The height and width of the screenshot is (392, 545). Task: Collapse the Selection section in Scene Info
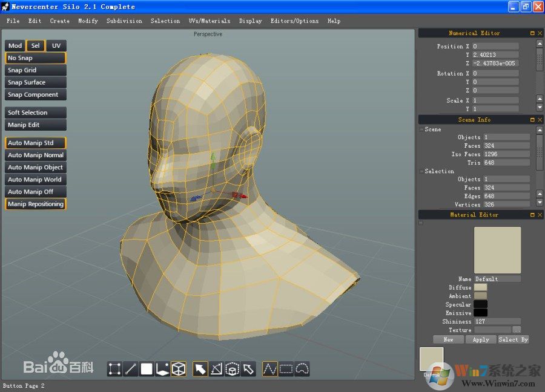point(421,171)
